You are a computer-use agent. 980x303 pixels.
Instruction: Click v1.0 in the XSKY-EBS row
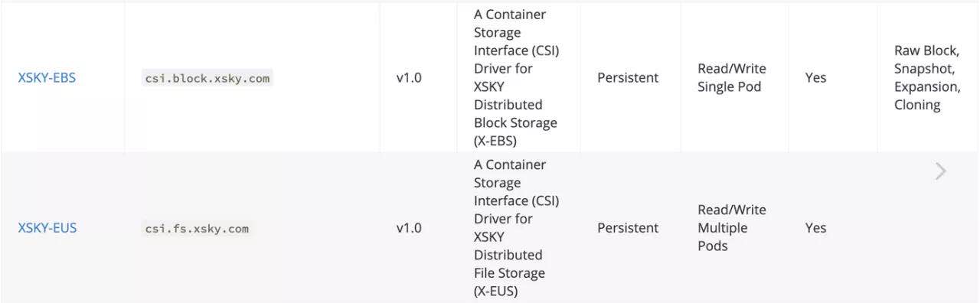coord(409,78)
